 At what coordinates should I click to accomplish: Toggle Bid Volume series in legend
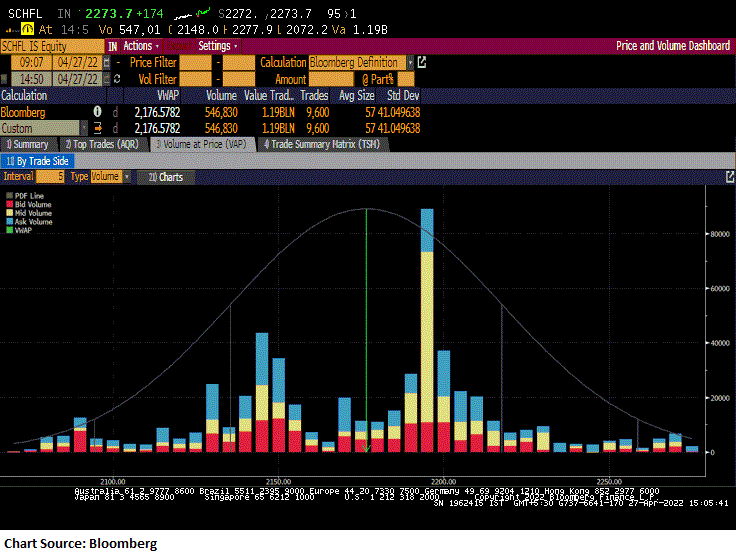coord(32,204)
